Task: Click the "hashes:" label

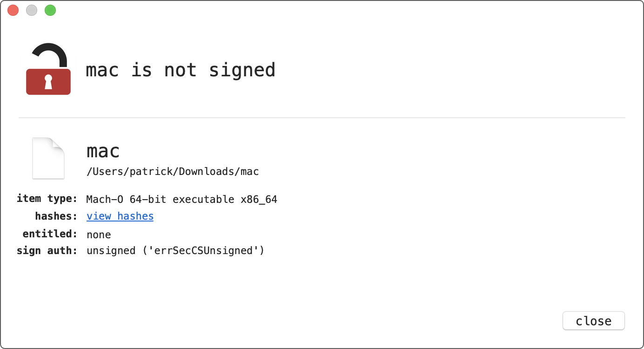Action: click(x=56, y=216)
